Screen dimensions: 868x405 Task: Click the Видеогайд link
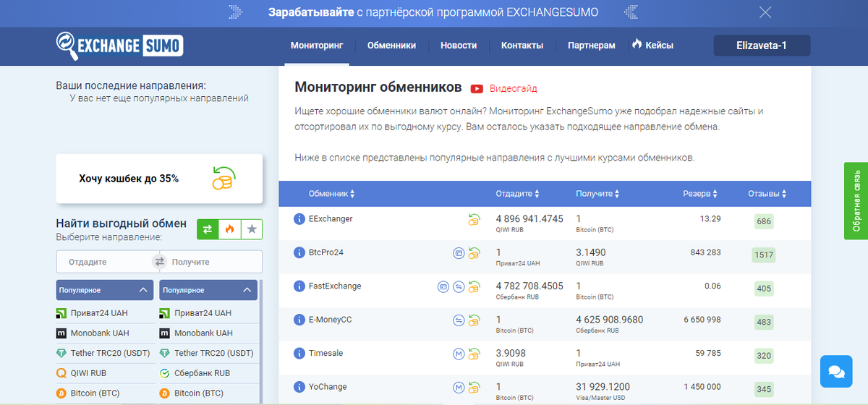(x=514, y=88)
